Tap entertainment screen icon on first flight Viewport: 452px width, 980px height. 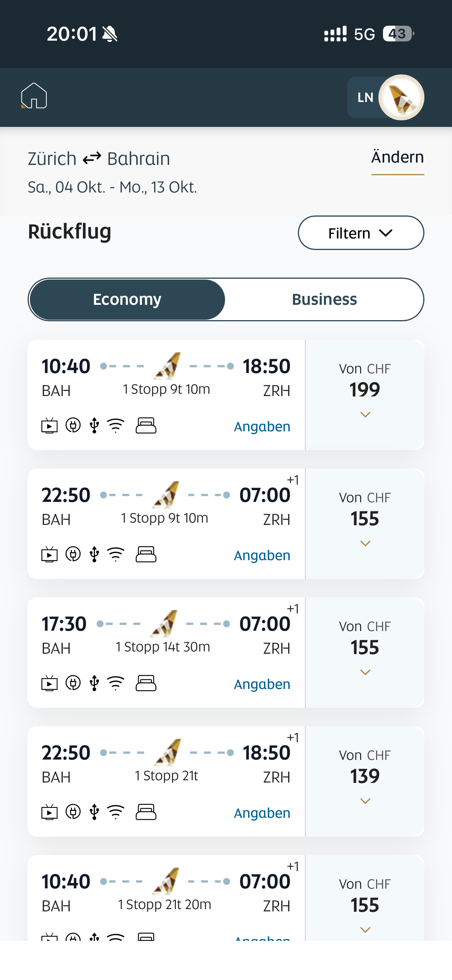49,426
